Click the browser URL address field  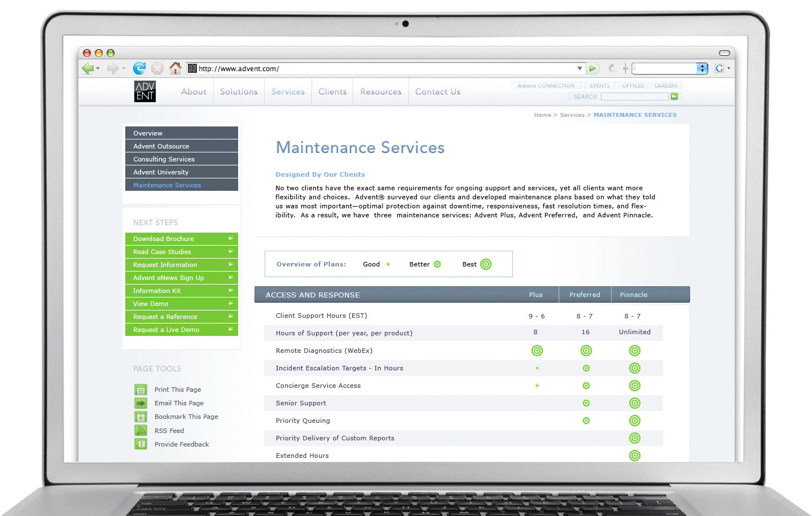[x=387, y=68]
